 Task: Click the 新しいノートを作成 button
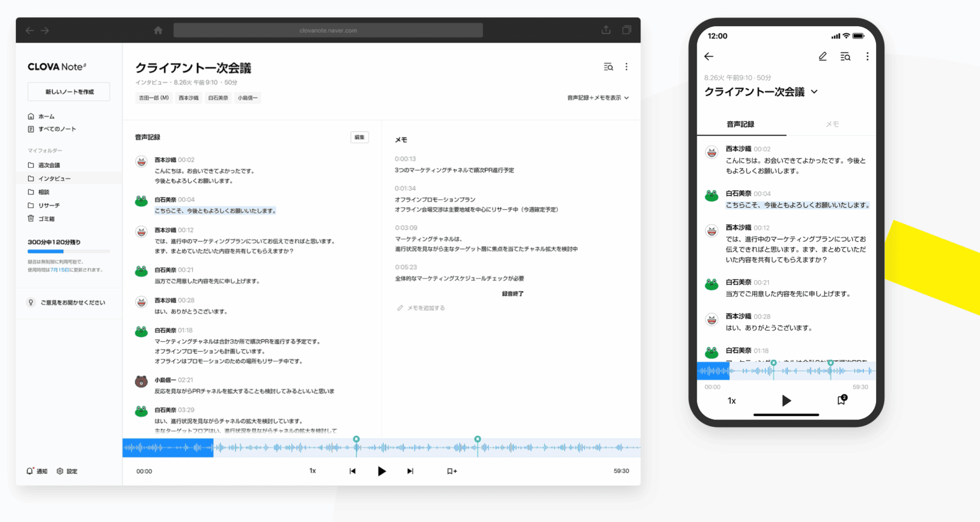click(68, 91)
